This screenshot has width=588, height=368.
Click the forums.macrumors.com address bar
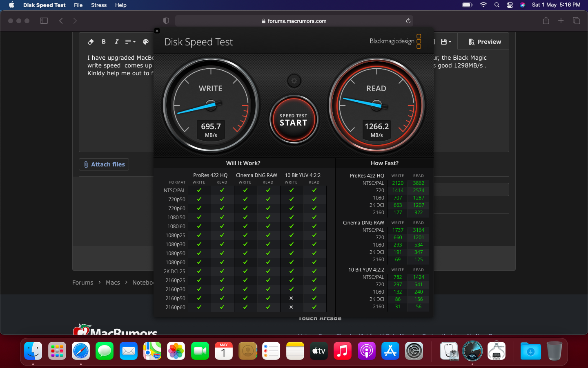coord(294,21)
